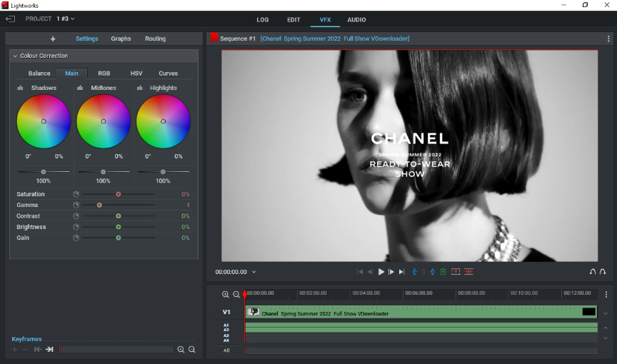Toggle keyframing for Contrast
The width and height of the screenshot is (617, 364).
click(x=76, y=216)
